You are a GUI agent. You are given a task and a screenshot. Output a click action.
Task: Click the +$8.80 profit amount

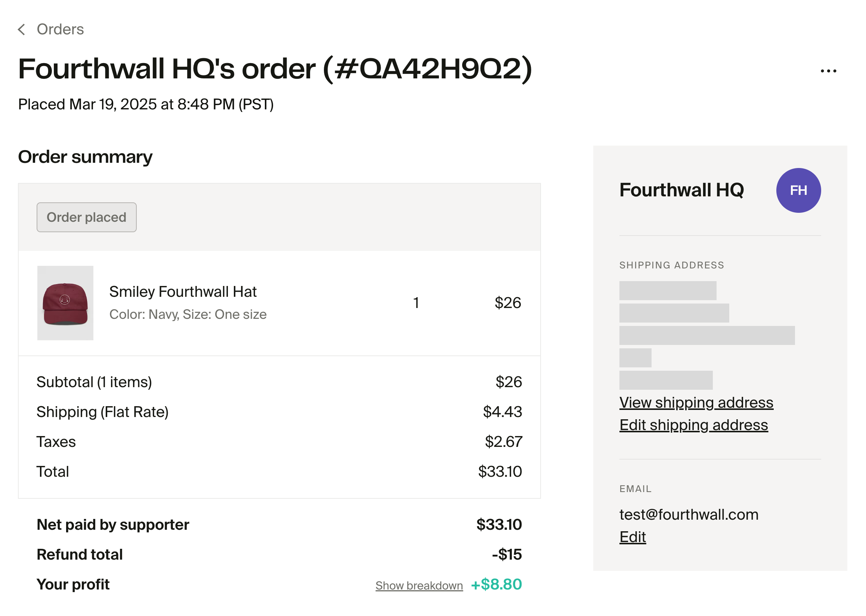[497, 585]
